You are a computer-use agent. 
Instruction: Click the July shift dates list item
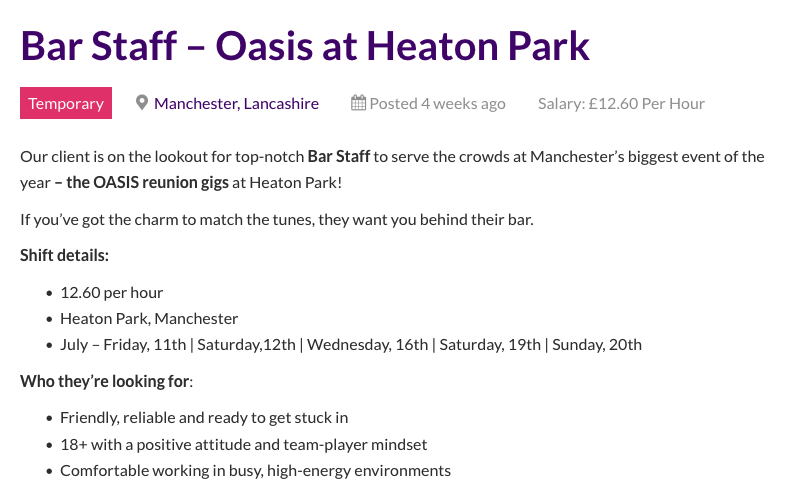[350, 345]
